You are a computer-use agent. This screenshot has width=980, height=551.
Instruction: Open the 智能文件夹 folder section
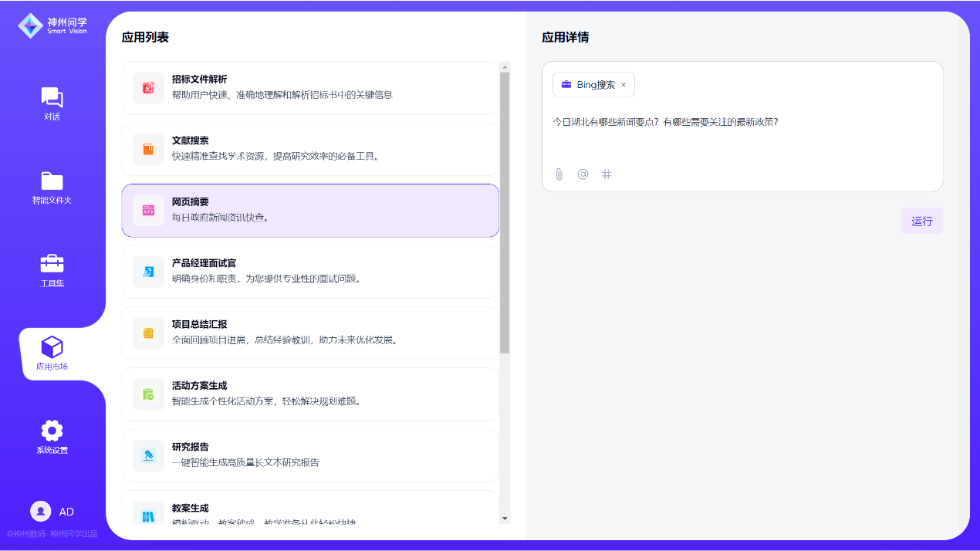52,188
